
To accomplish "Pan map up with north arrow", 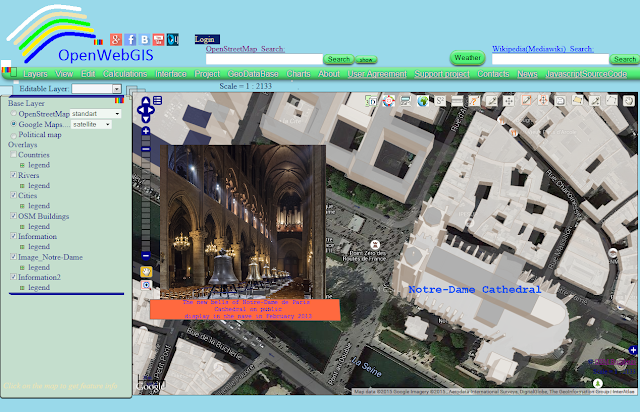I will pos(146,101).
